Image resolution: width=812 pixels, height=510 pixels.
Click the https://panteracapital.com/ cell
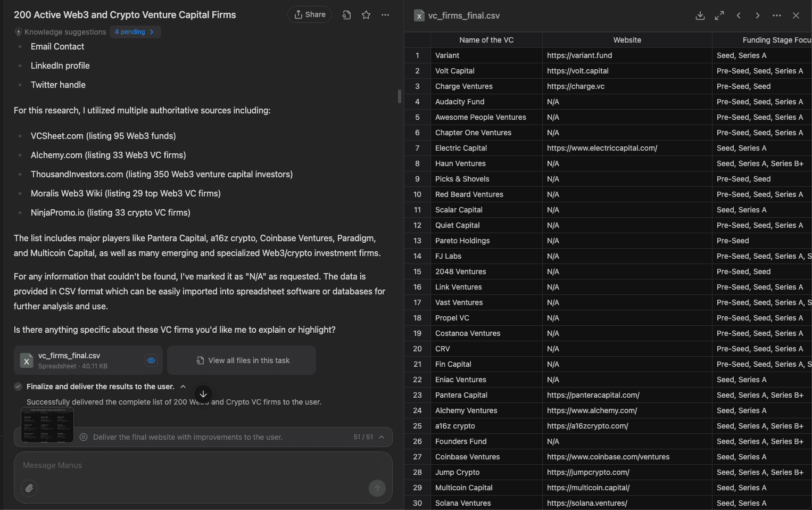click(x=627, y=395)
